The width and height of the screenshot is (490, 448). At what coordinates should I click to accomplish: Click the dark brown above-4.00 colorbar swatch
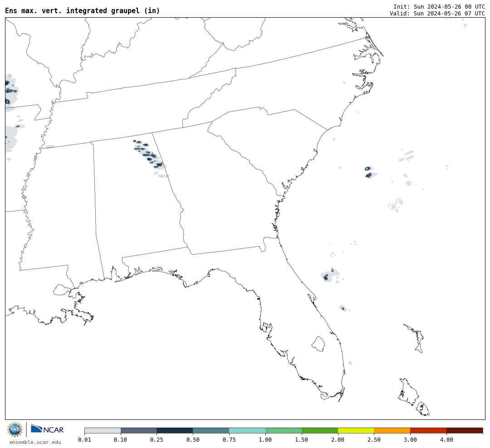(x=465, y=430)
